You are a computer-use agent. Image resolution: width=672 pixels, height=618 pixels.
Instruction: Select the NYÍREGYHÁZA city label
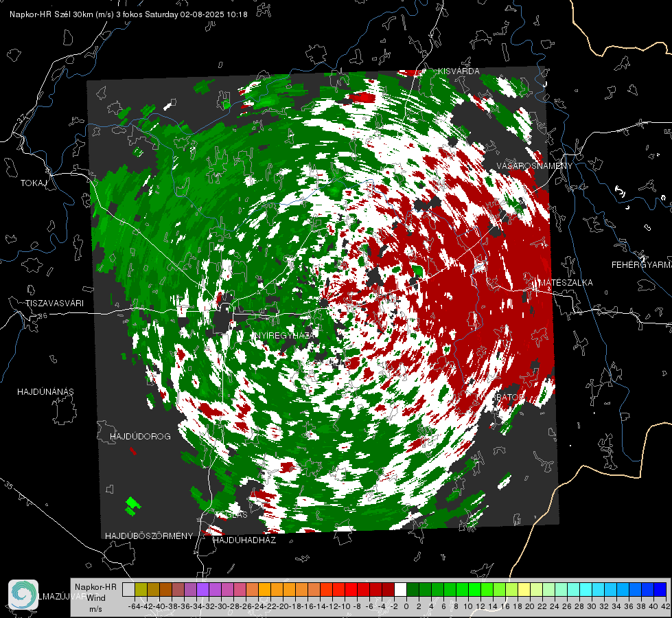[285, 336]
